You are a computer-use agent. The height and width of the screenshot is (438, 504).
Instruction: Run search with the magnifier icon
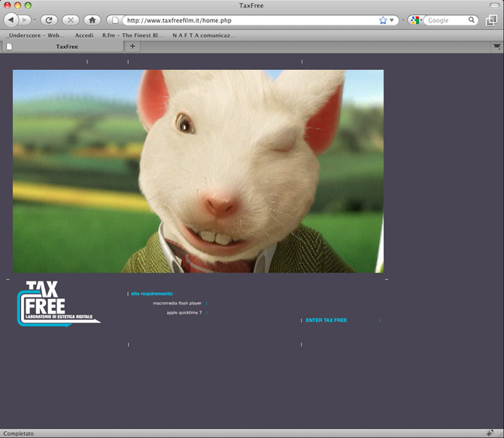[471, 20]
